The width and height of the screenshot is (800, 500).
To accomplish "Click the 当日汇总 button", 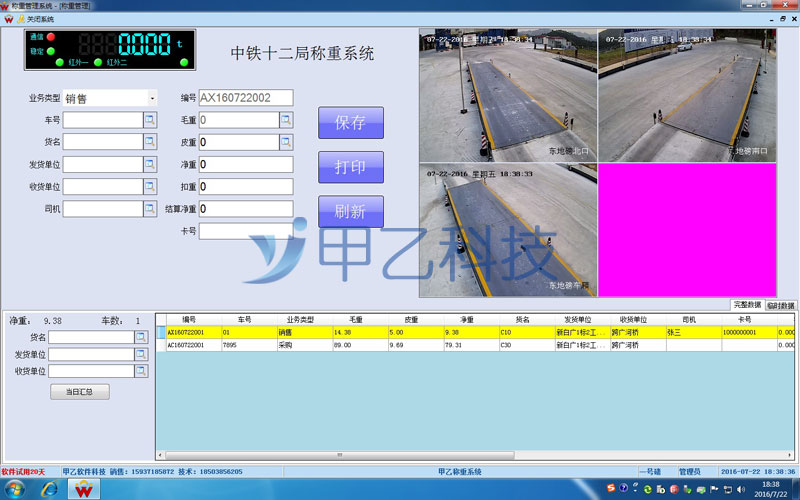I will [x=79, y=392].
